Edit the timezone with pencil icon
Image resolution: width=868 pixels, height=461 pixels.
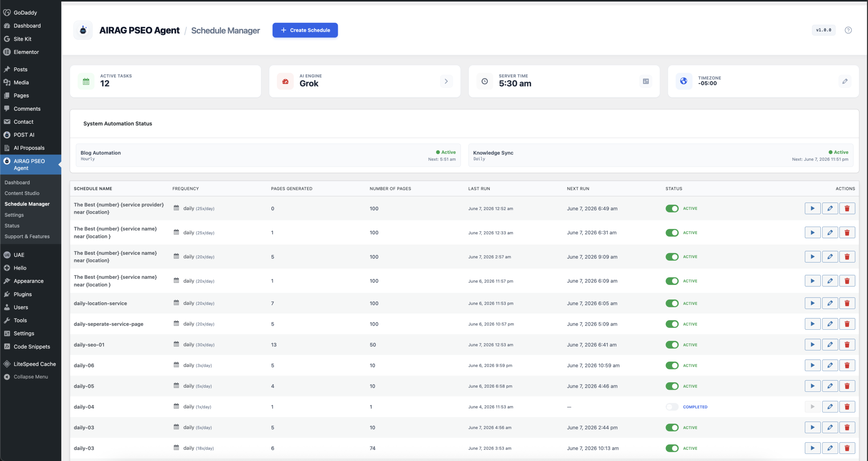tap(845, 81)
